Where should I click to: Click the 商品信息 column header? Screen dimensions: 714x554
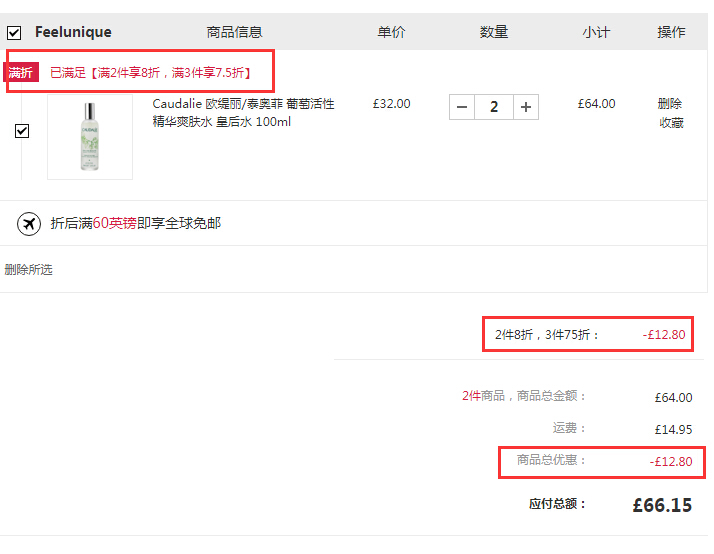[234, 32]
